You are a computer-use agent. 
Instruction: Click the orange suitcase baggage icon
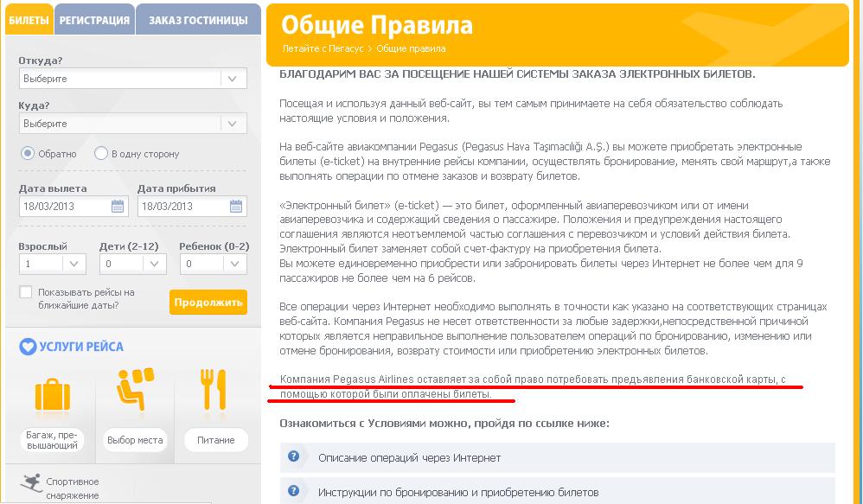[52, 395]
